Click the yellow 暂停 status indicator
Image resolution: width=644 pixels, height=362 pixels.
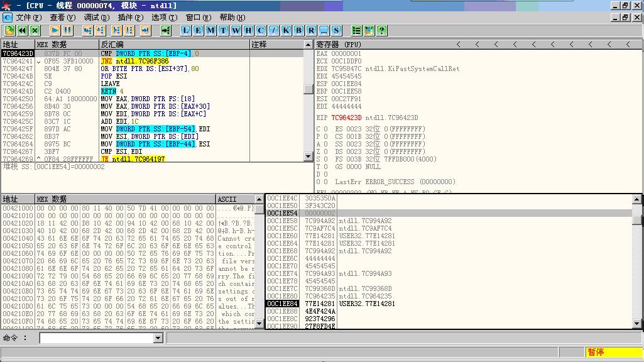(614, 352)
